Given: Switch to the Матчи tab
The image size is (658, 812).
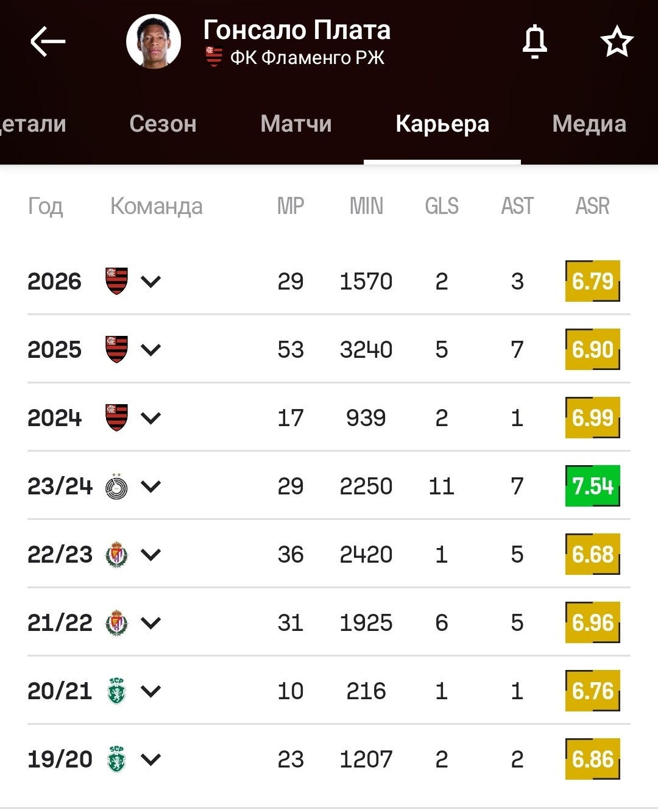Looking at the screenshot, I should 296,124.
